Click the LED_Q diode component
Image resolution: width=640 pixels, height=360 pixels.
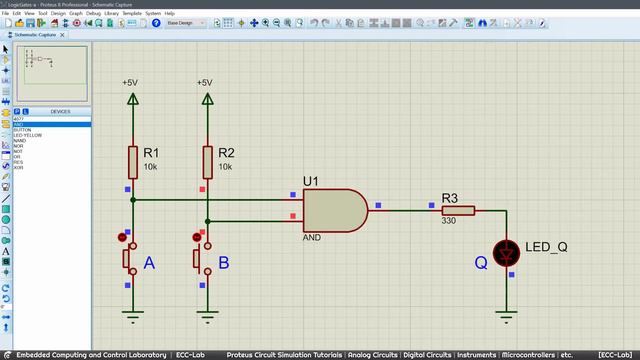(506, 253)
